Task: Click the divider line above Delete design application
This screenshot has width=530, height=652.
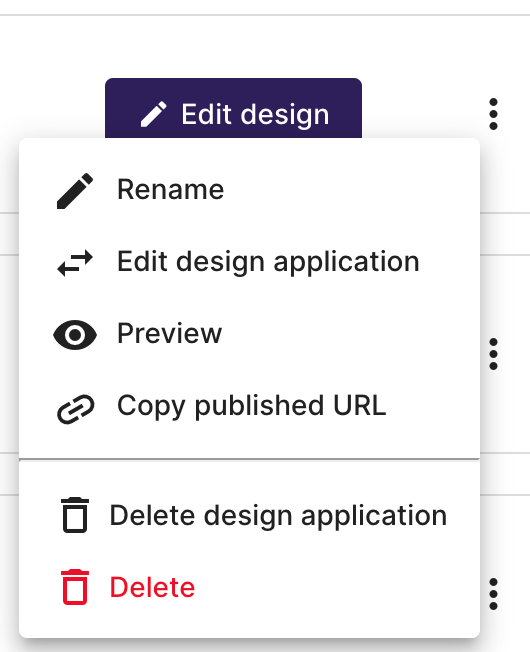Action: (249, 459)
